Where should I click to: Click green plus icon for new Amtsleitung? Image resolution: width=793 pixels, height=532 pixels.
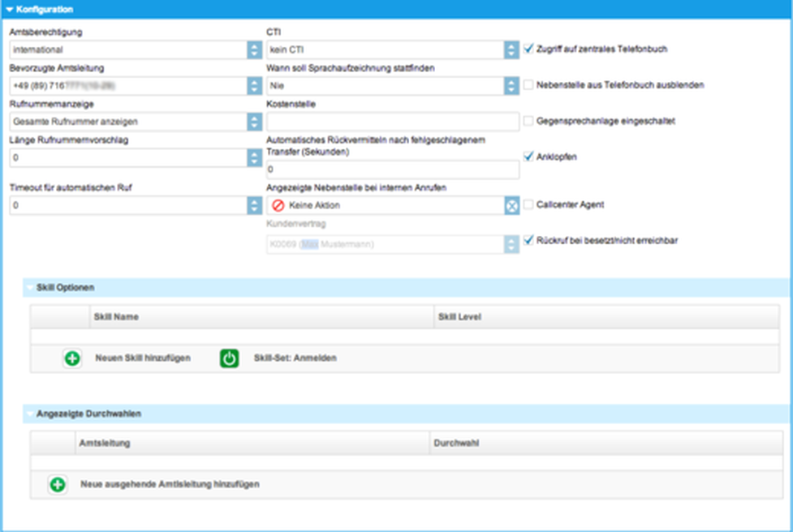(x=58, y=484)
